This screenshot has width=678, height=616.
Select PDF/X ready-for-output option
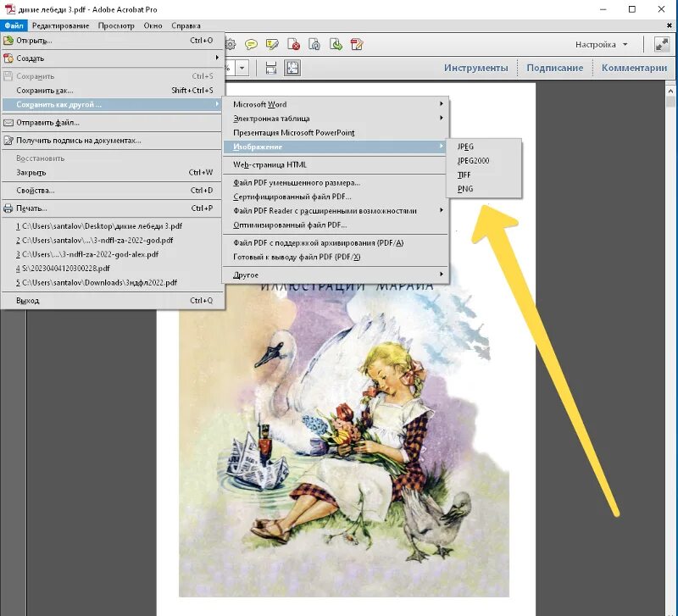click(x=336, y=258)
